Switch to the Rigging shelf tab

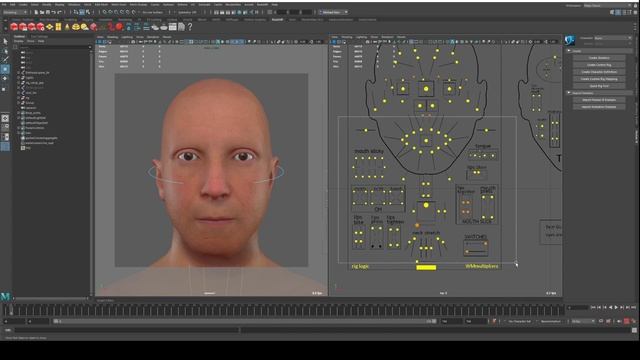pyautogui.click(x=88, y=19)
